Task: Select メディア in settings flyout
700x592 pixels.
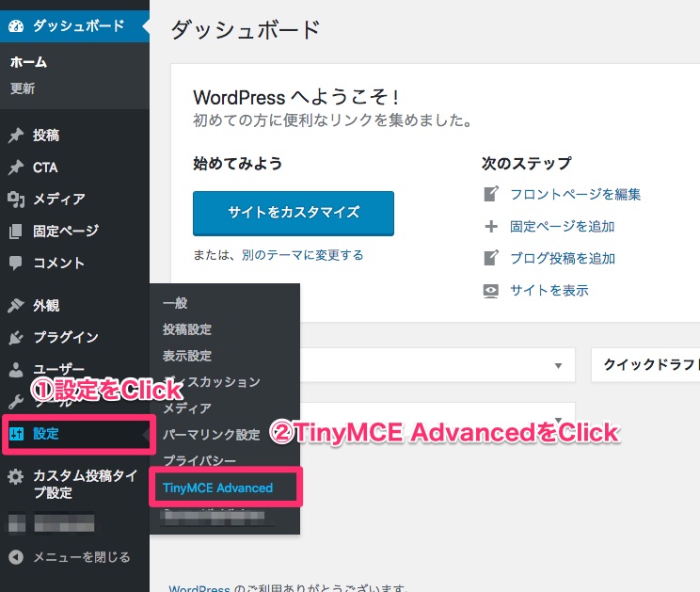Action: [187, 408]
